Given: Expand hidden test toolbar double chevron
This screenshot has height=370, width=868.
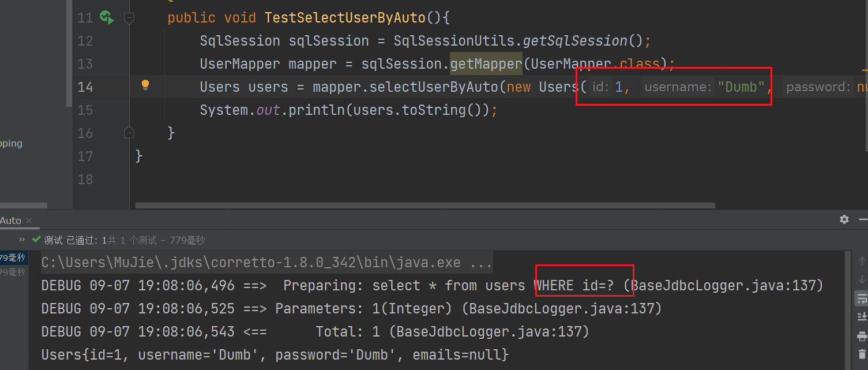Looking at the screenshot, I should [22, 240].
